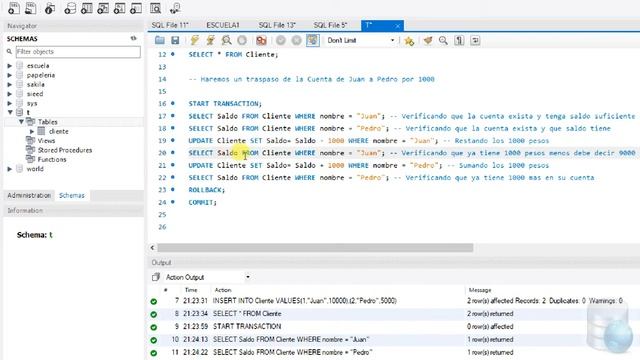Create a new table with the toolbar icon
Screen dimensions: 640x360
coord(87,8)
